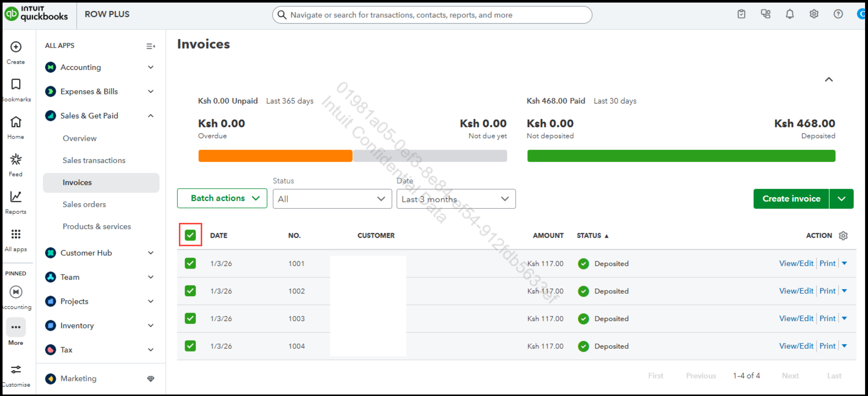The image size is (868, 396).
Task: Open the settings gear in header
Action: click(814, 14)
